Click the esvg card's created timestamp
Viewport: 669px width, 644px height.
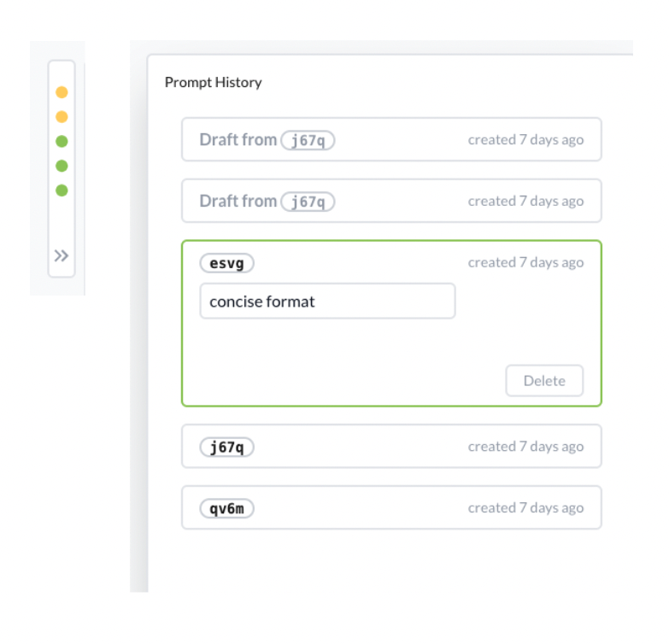[525, 263]
